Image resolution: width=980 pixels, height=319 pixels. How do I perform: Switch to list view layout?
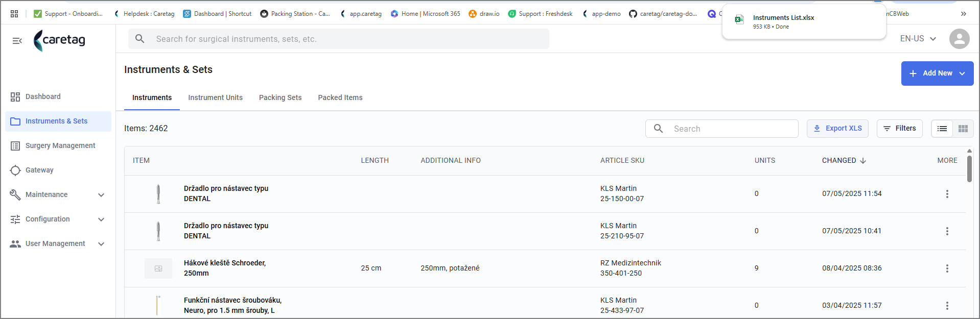click(942, 129)
